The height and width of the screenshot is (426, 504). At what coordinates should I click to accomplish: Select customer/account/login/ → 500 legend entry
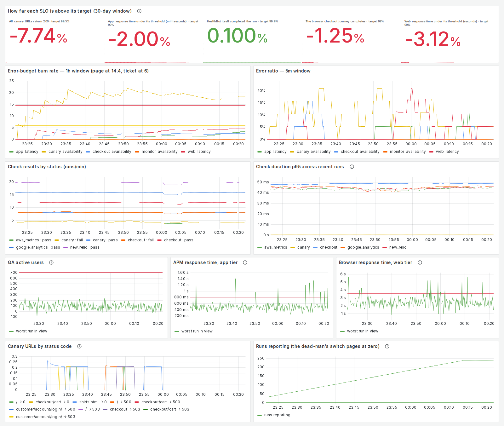click(x=46, y=409)
